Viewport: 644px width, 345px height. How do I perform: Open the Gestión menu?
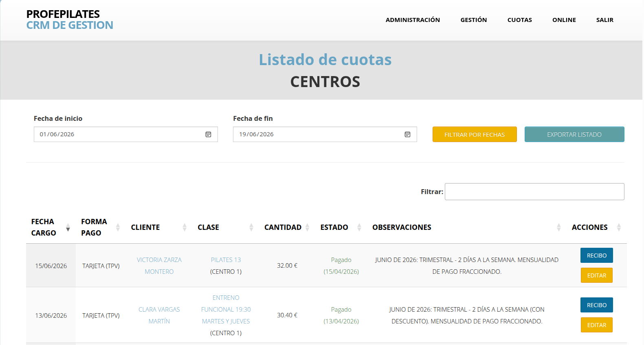click(473, 20)
